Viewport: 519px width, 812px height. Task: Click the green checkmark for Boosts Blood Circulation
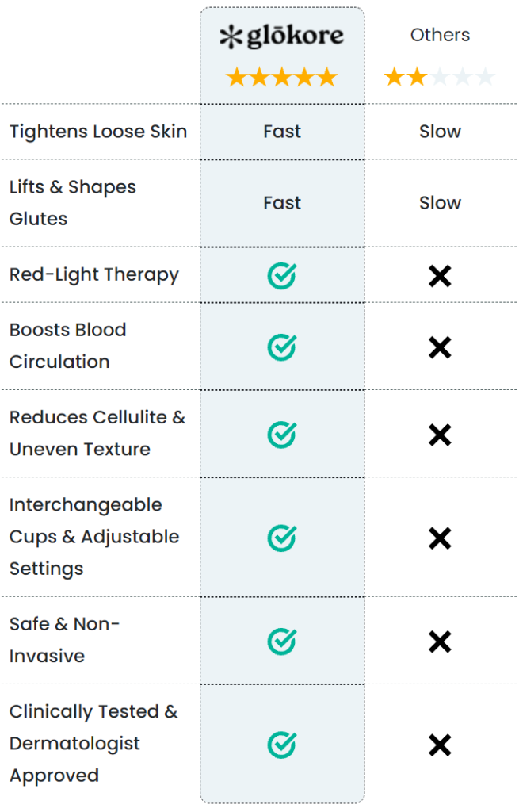[282, 347]
